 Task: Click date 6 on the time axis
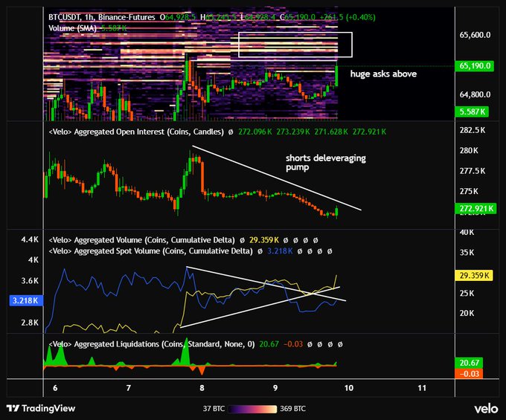pos(55,388)
